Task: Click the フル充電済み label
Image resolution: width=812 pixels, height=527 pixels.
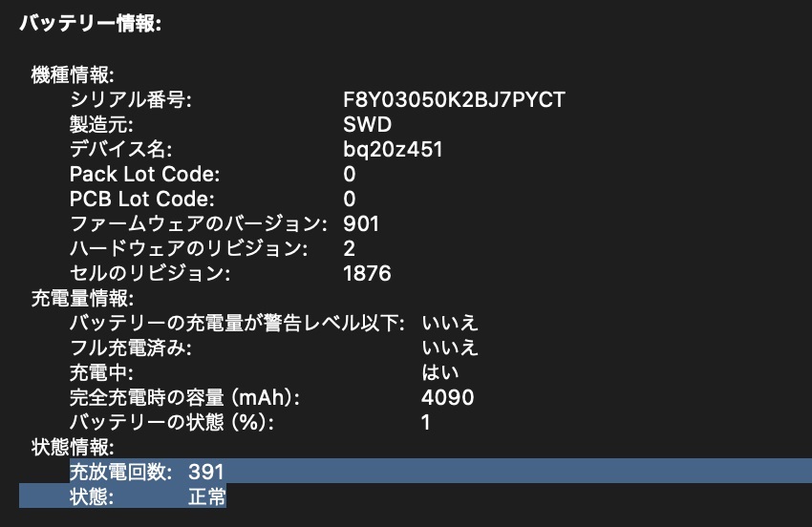Action: coord(131,348)
